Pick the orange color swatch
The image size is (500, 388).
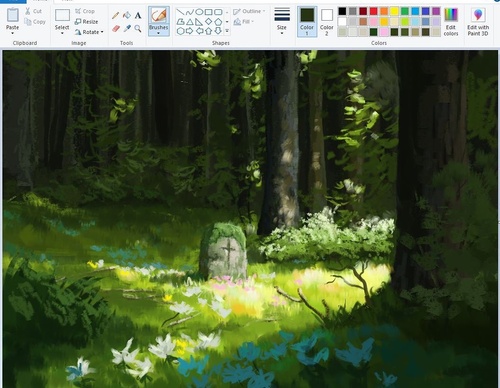[384, 11]
